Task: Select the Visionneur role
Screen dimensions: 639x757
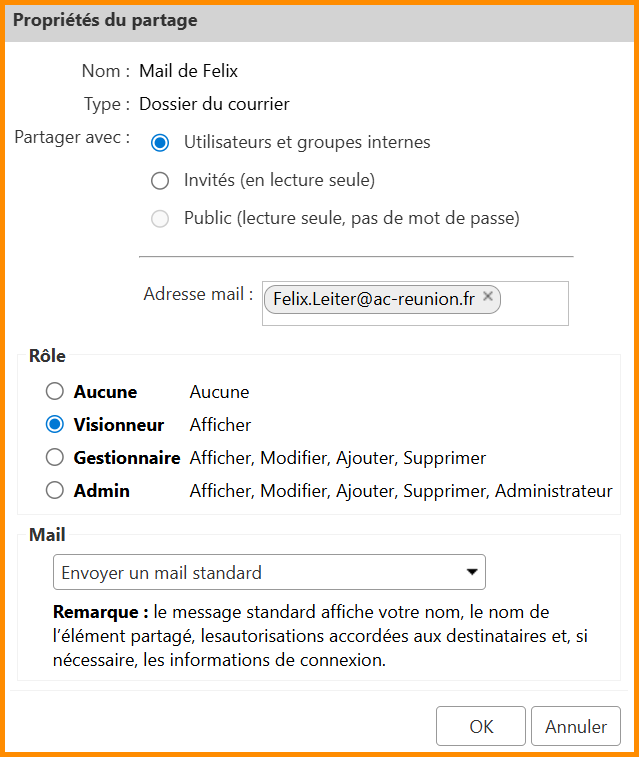Action: (x=55, y=425)
